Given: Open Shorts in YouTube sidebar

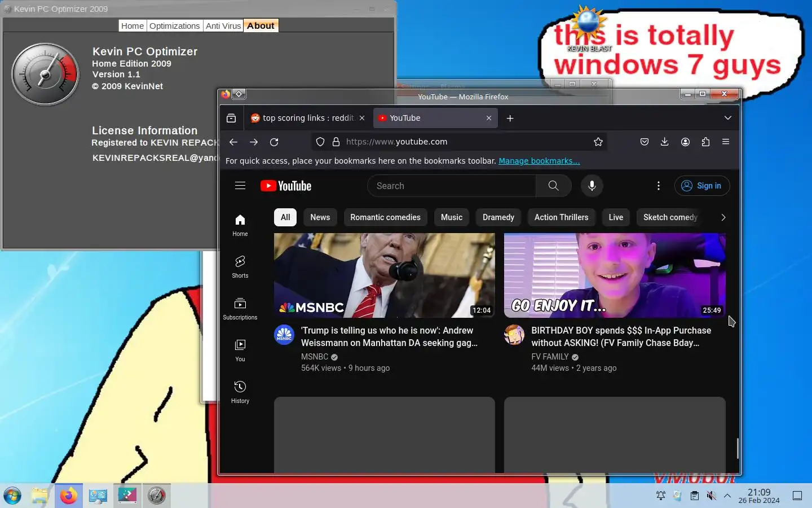Looking at the screenshot, I should click(x=240, y=267).
